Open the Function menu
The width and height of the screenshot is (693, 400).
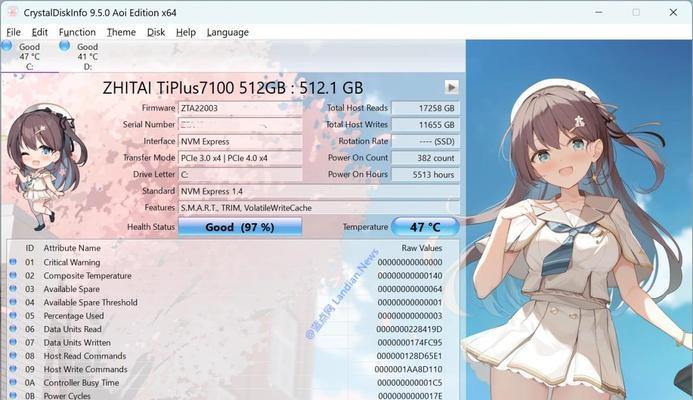click(x=77, y=32)
